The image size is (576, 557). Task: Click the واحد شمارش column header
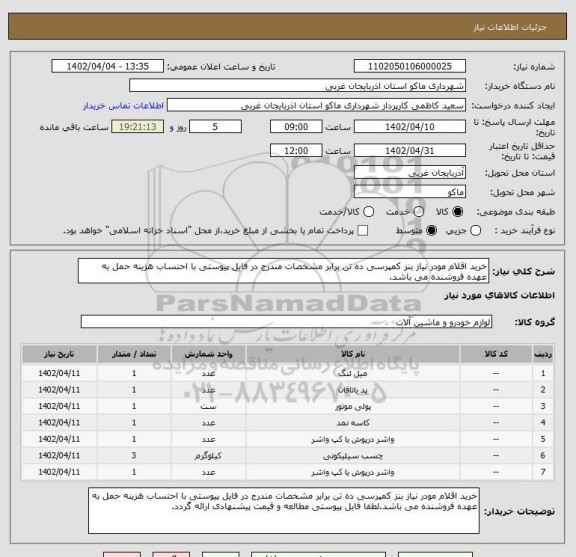point(208,354)
